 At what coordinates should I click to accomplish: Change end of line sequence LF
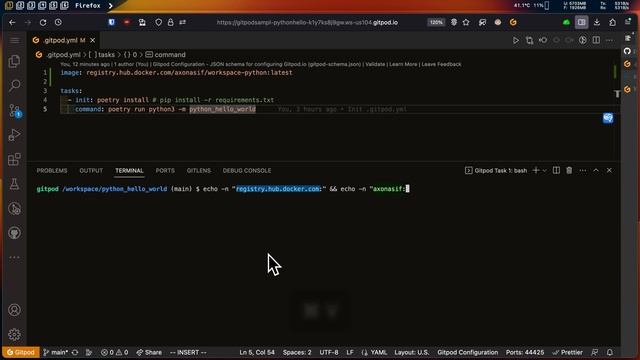tap(350, 353)
